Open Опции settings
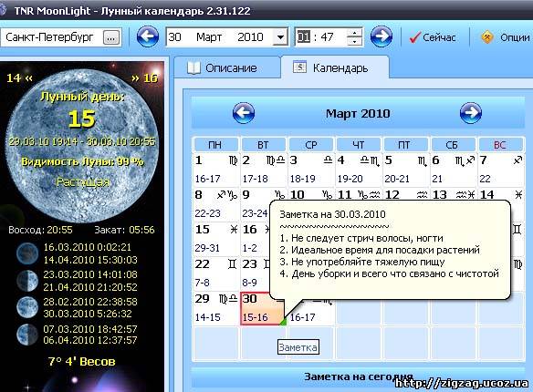The width and height of the screenshot is (533, 392). click(x=505, y=37)
